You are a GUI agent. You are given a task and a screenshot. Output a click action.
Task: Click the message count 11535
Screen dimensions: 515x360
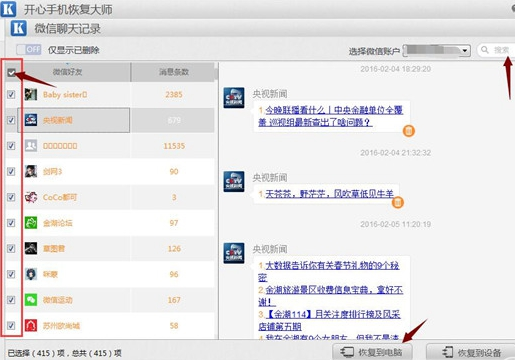coord(174,146)
